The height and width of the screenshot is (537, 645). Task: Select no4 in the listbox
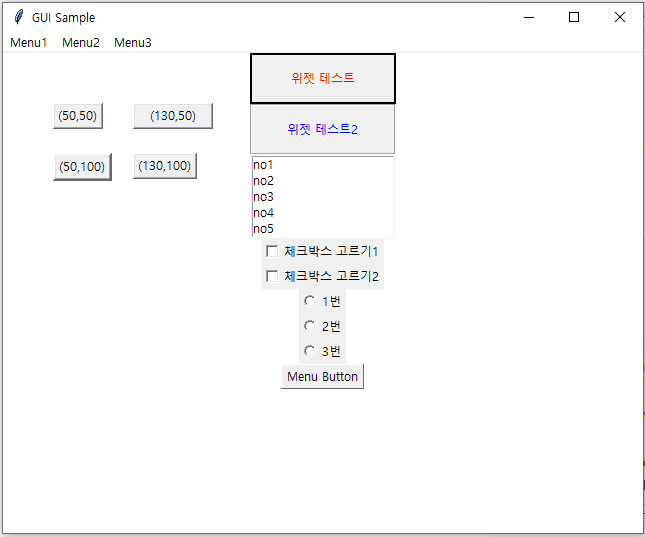click(323, 213)
